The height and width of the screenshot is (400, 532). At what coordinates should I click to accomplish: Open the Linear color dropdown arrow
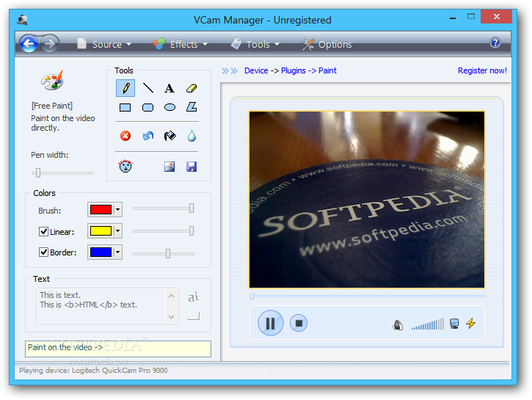(x=117, y=231)
